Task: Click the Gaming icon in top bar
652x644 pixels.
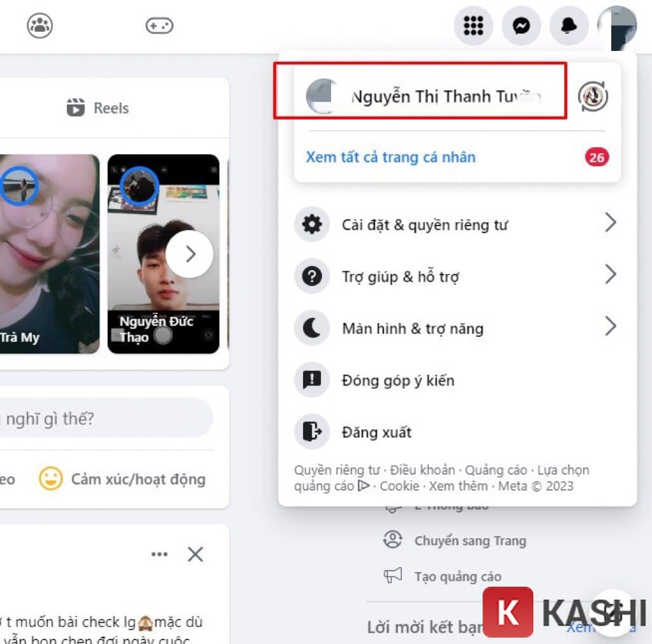Action: point(159,25)
